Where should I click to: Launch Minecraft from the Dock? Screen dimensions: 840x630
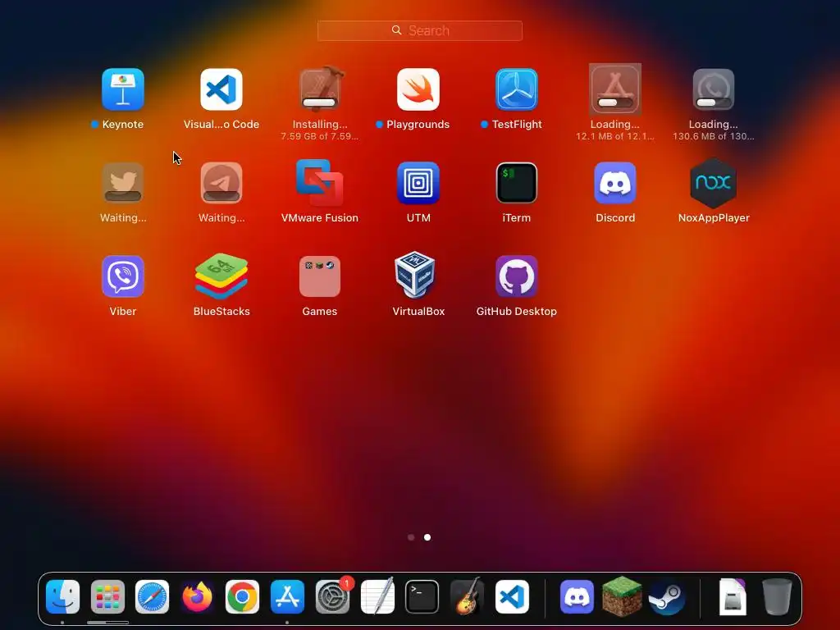[622, 597]
